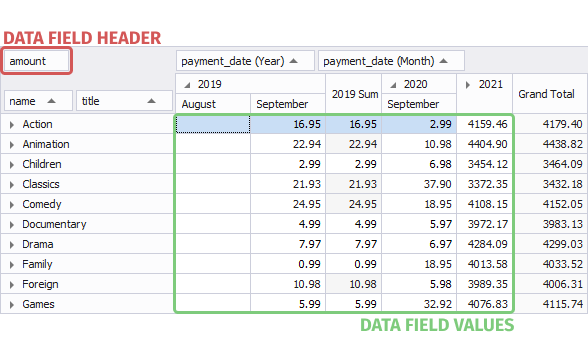The height and width of the screenshot is (360, 588).
Task: Click the Family row label
Action: click(x=37, y=264)
